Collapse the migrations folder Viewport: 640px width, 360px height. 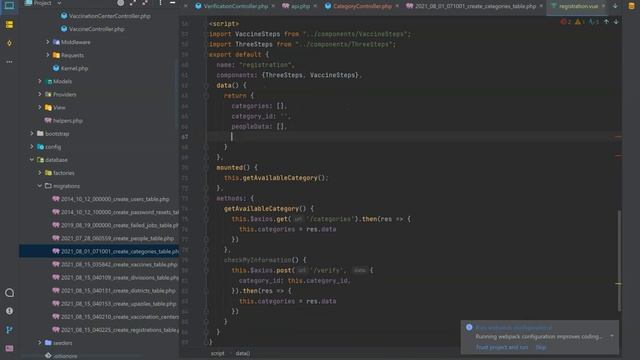[x=40, y=186]
